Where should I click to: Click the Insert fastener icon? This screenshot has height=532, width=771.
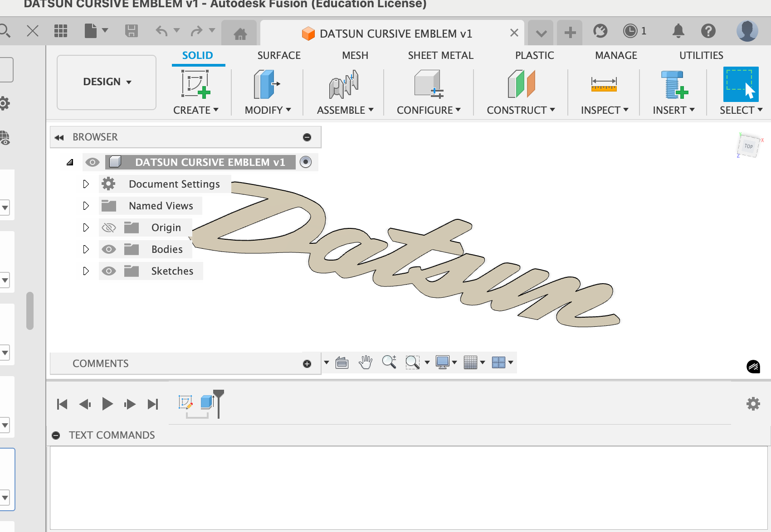click(x=674, y=84)
